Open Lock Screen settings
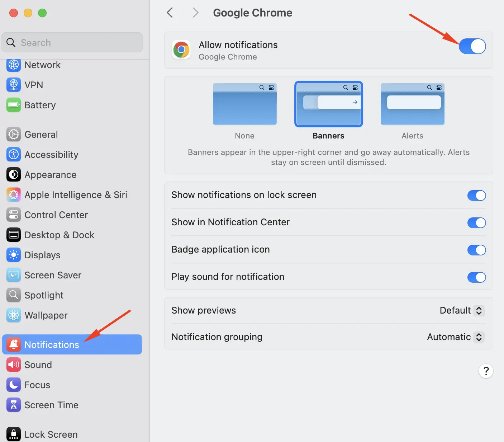Viewport: 504px width, 442px height. coord(51,434)
